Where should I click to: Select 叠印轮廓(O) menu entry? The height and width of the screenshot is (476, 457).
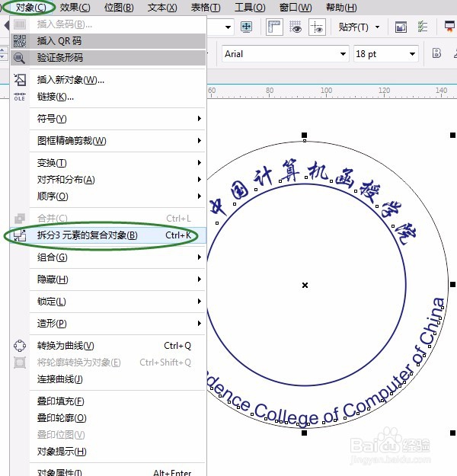[x=108, y=418]
